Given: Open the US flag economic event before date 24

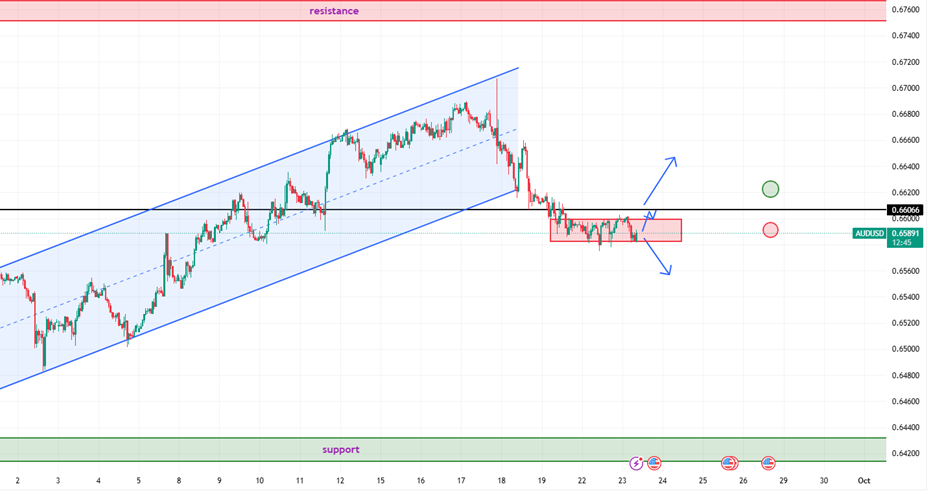Looking at the screenshot, I should click(x=655, y=462).
